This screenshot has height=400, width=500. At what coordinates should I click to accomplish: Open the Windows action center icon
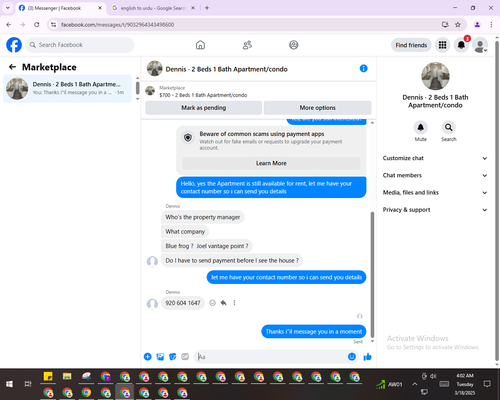coord(487,384)
